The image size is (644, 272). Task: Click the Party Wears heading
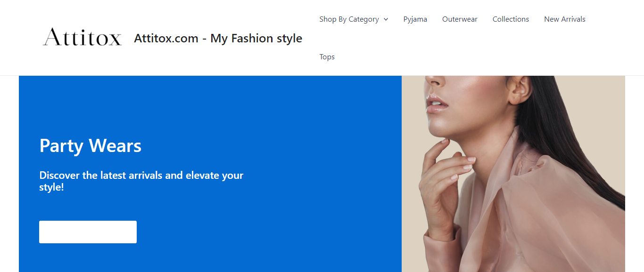tap(91, 145)
